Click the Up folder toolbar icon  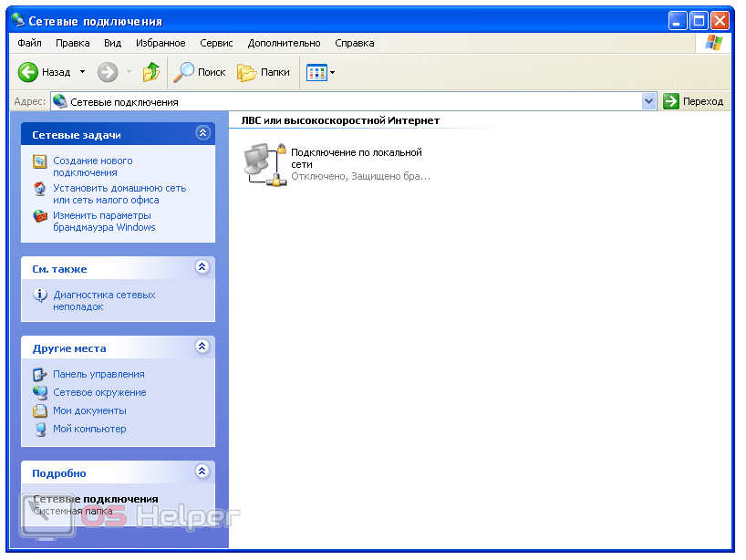pyautogui.click(x=151, y=72)
